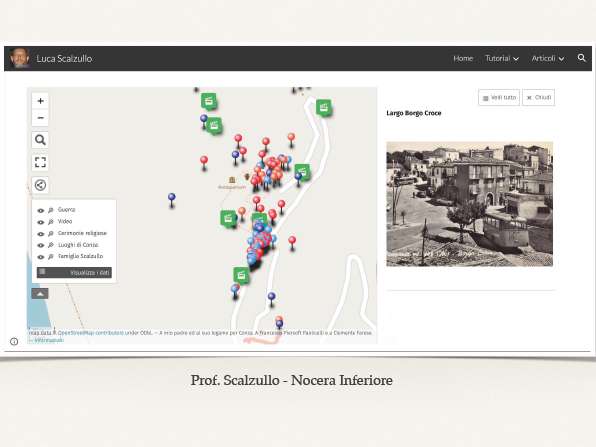The height and width of the screenshot is (447, 596).
Task: Toggle visibility of the Famiglia Scalzullo layer
Action: click(41, 257)
